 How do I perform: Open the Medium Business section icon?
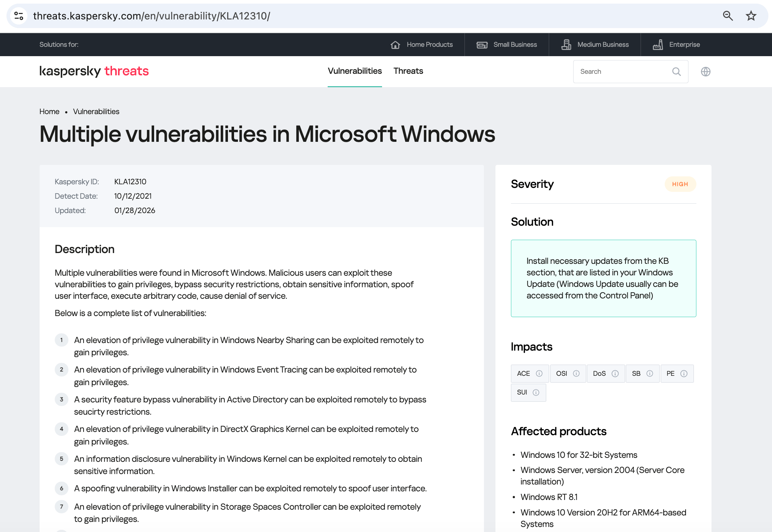pyautogui.click(x=566, y=44)
